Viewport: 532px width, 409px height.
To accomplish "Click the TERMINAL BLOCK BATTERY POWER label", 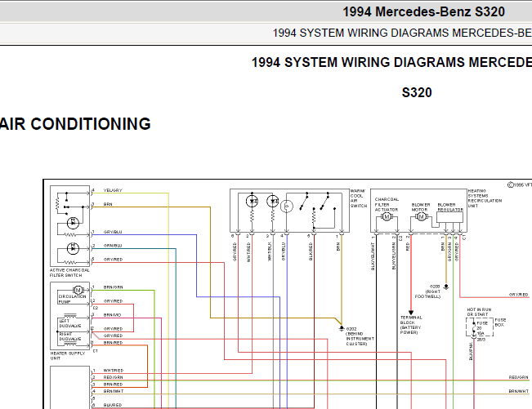I will click(411, 325).
